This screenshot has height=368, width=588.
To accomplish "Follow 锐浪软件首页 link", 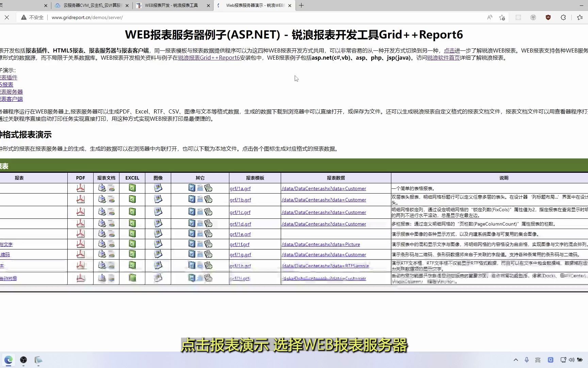I will coord(443,58).
